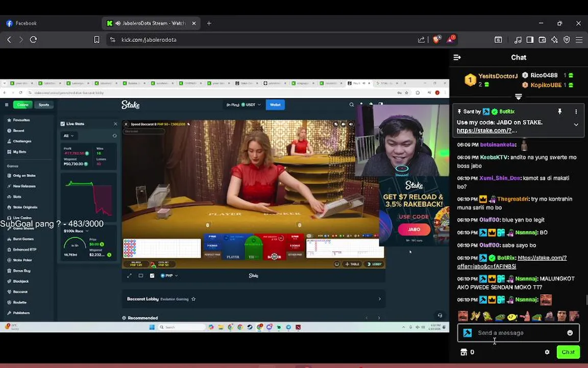Pick the clapping hands quick emote
This screenshot has width=588, height=368.
[476, 316]
